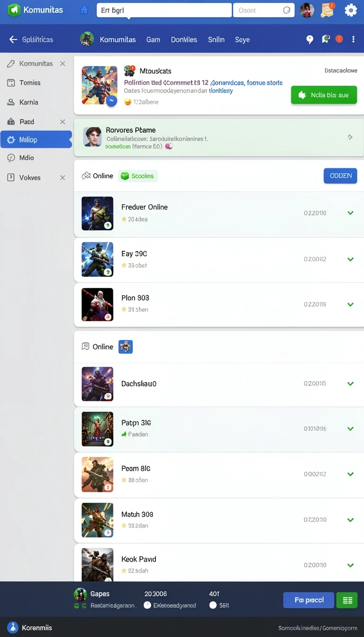Viewport: 364px width, 637px height.
Task: Expand the Plon 903 row chevron
Action: pos(351,305)
